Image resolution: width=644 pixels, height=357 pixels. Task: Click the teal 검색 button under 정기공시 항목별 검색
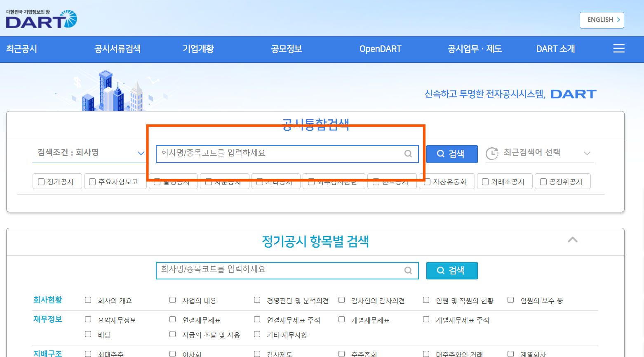coord(452,271)
